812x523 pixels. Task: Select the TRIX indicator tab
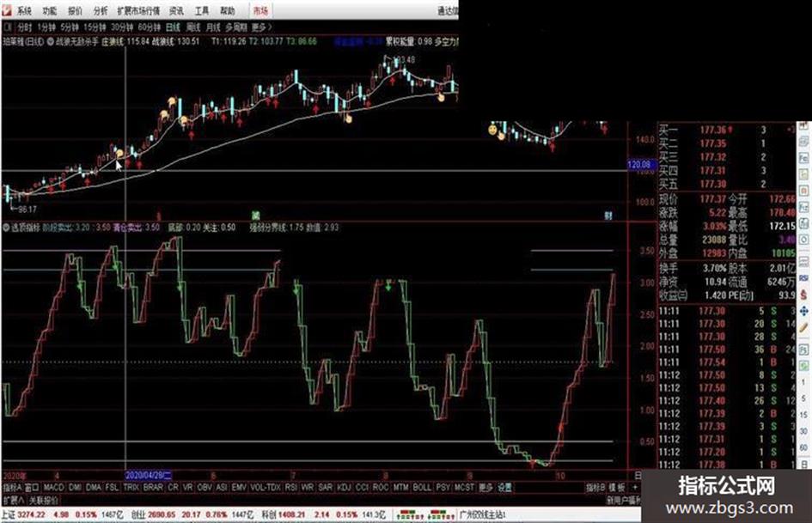point(131,487)
